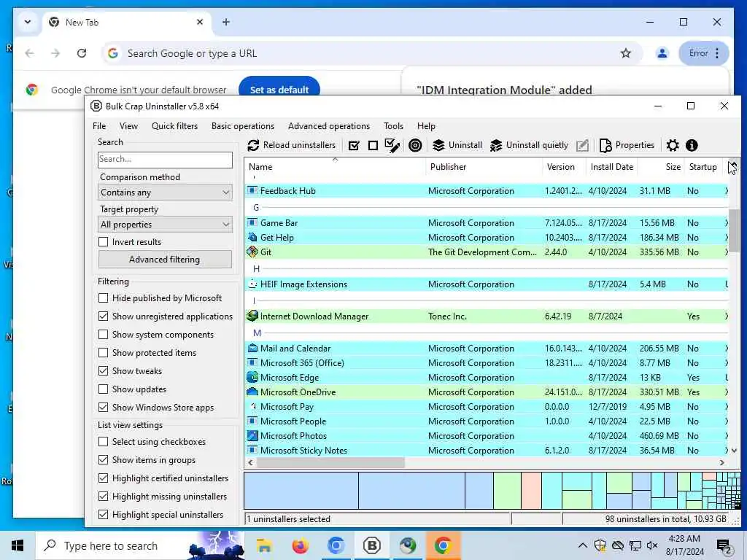Open the View menu
Viewport: 747px width, 560px height.
tap(128, 126)
